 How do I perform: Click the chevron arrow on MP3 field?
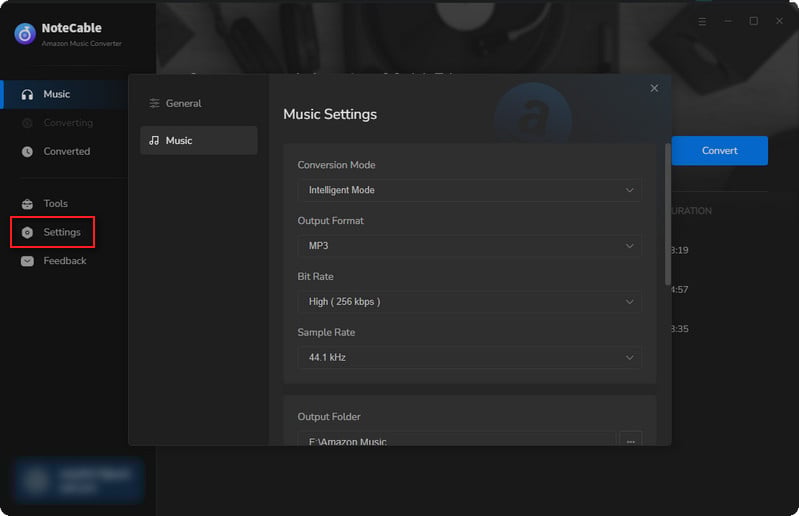pos(630,246)
